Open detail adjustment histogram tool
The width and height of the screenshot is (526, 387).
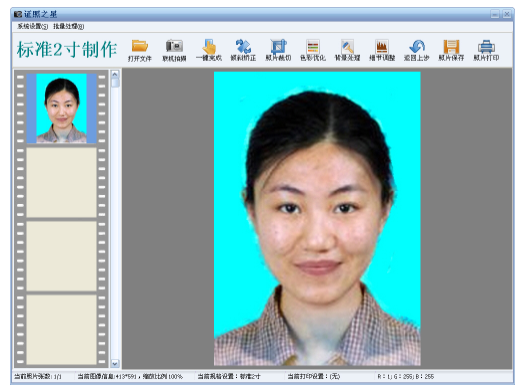[382, 51]
